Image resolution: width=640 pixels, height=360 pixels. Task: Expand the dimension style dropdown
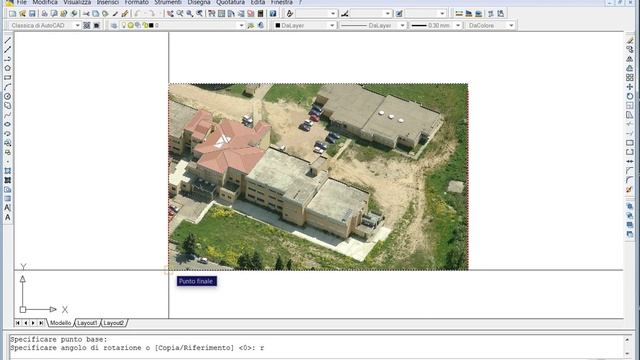[388, 13]
